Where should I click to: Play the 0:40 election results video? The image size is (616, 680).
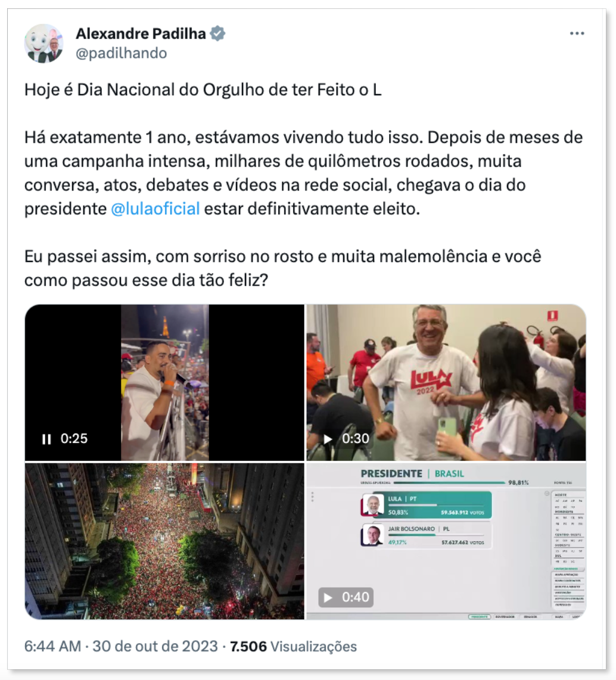click(328, 597)
